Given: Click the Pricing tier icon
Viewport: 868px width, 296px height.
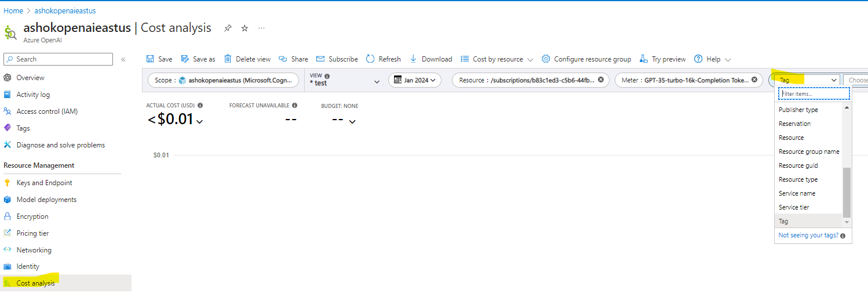Looking at the screenshot, I should pos(8,233).
